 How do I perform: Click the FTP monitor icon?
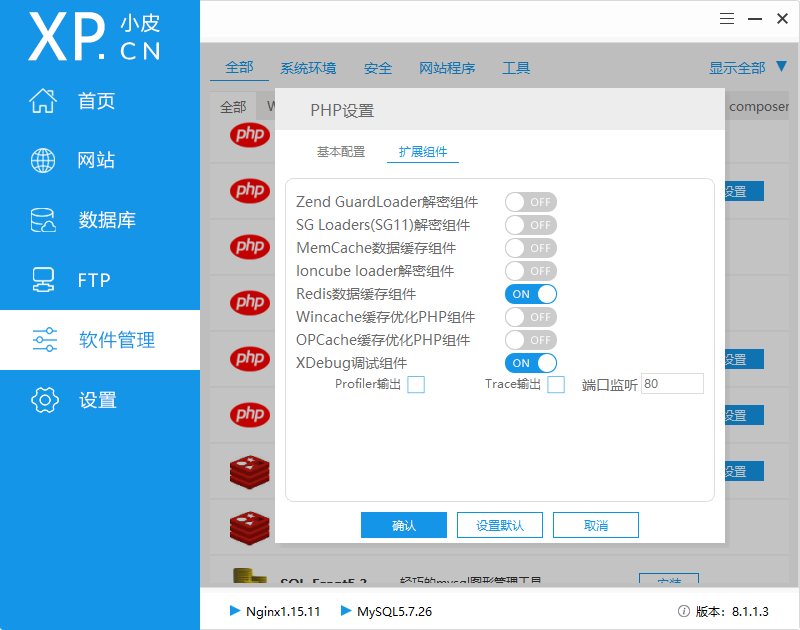tap(43, 279)
